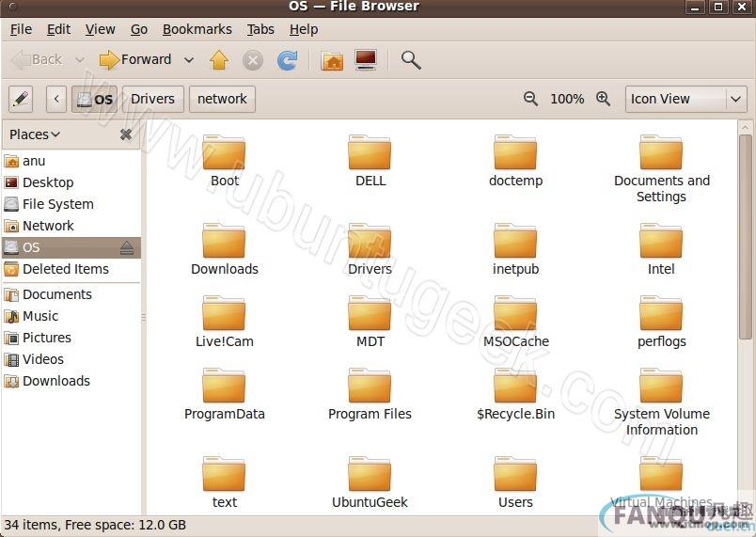Image resolution: width=756 pixels, height=537 pixels.
Task: Open the Boot folder
Action: tap(224, 161)
